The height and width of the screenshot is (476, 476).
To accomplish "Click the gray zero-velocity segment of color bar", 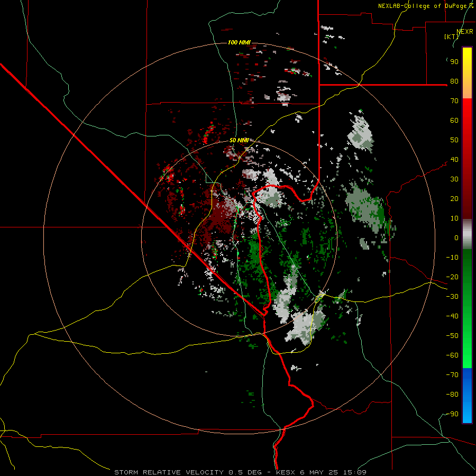I will coord(467,234).
